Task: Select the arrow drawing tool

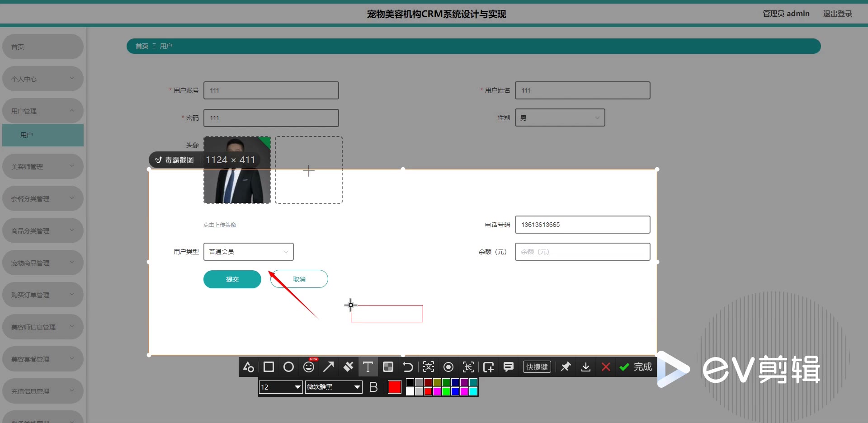Action: [x=329, y=367]
